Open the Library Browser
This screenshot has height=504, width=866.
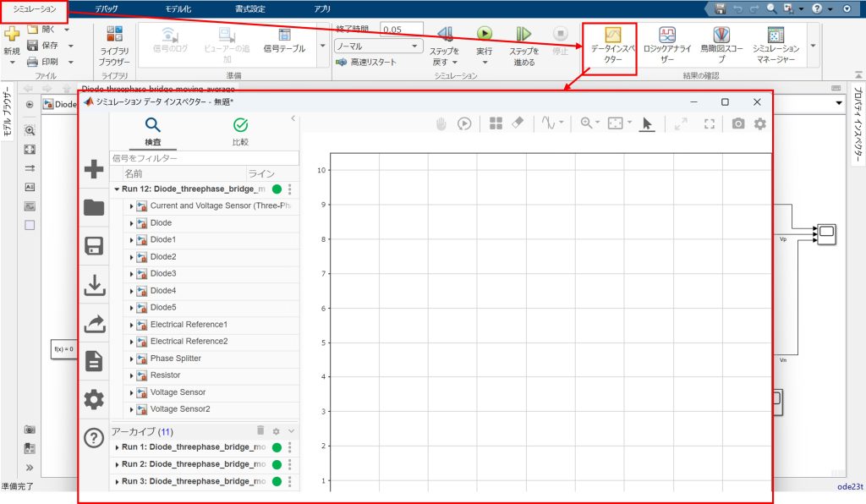(115, 45)
